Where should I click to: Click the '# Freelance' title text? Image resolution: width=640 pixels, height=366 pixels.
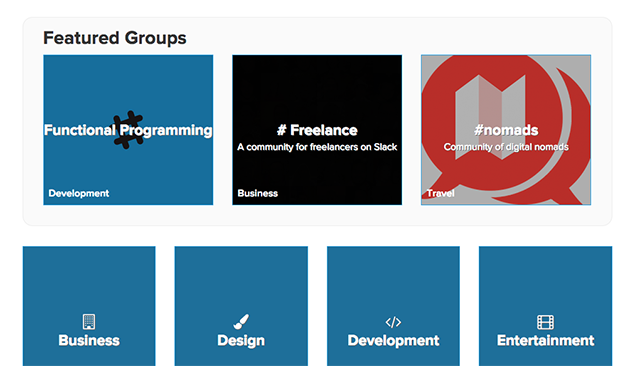[317, 130]
